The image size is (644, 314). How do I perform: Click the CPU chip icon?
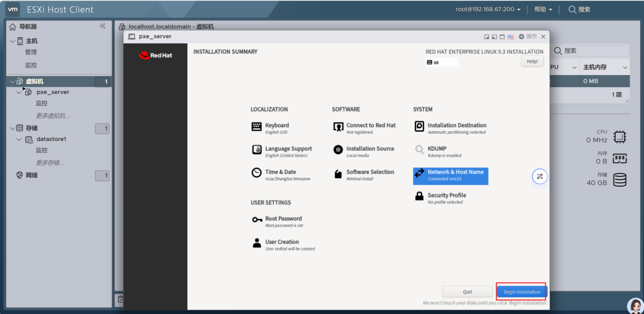coord(620,137)
